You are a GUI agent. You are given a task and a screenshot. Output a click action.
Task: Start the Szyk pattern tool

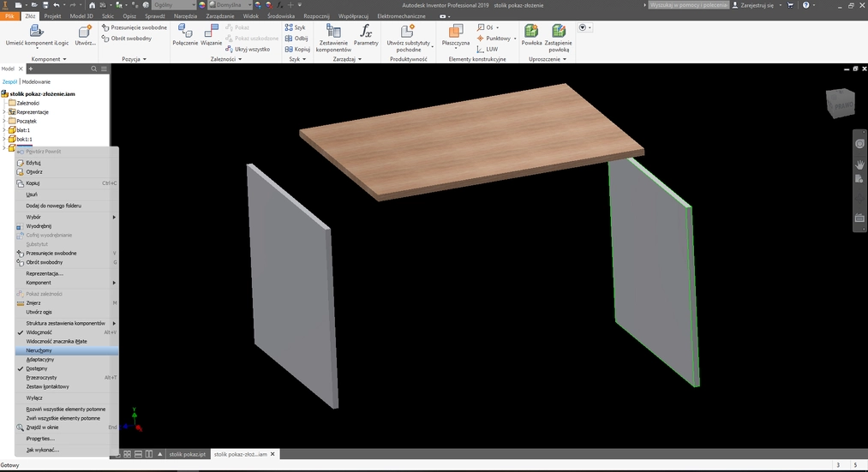coord(295,27)
